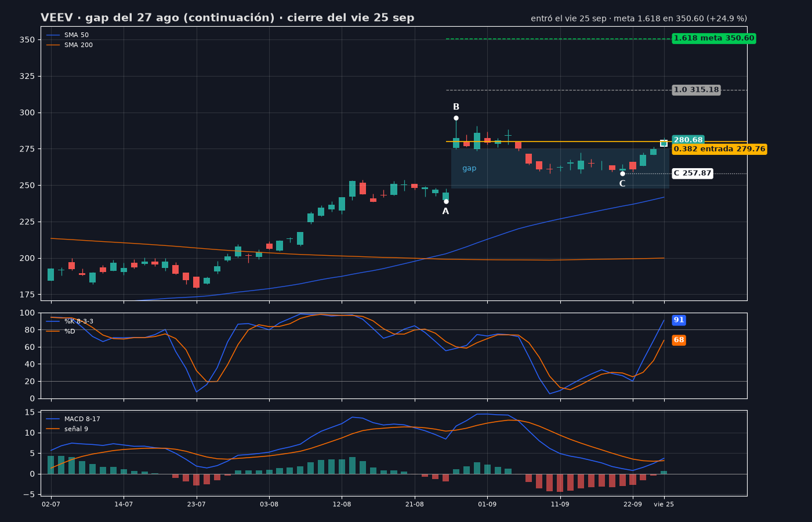This screenshot has width=812, height=522.
Task: Click the −5 tick on the MACD axis
Action: coord(28,494)
